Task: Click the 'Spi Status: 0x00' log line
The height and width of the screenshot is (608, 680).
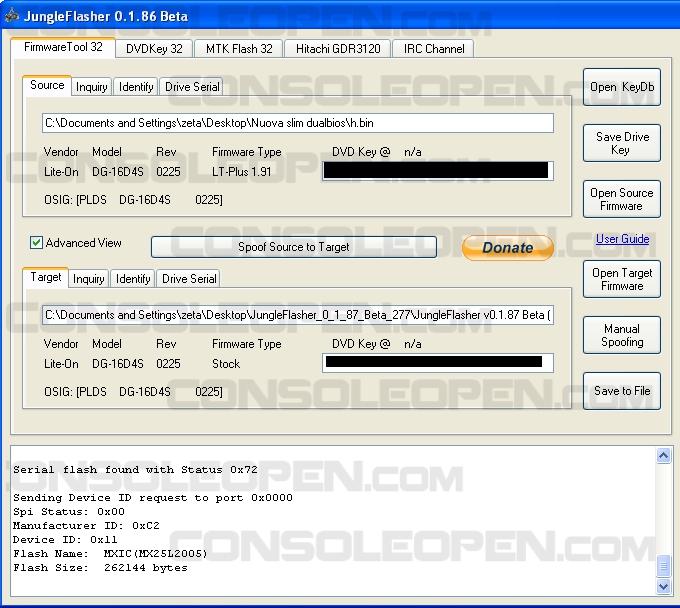Action: tap(69, 512)
